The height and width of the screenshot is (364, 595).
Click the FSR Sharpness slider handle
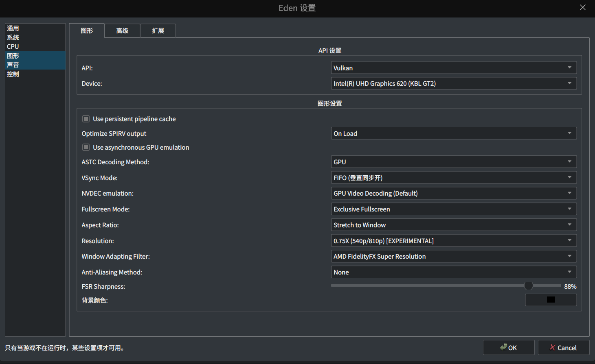(x=529, y=286)
